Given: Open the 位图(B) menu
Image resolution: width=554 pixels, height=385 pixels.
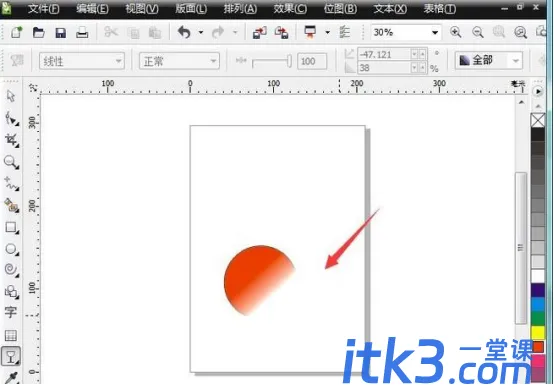Looking at the screenshot, I should point(340,8).
